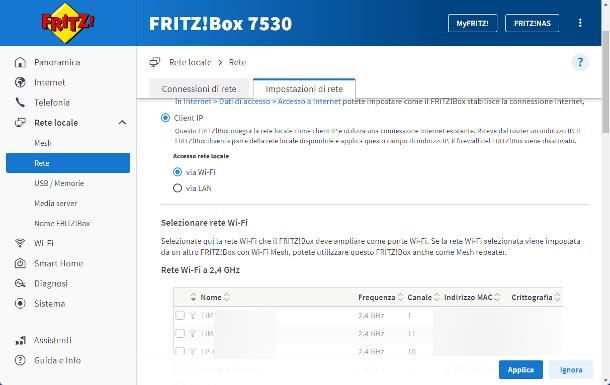Sort table by Canale column
This screenshot has height=385, width=610.
pyautogui.click(x=423, y=297)
